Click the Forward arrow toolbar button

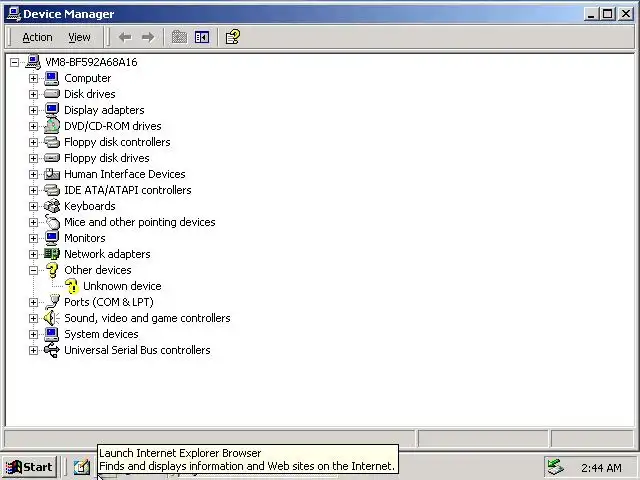[148, 38]
